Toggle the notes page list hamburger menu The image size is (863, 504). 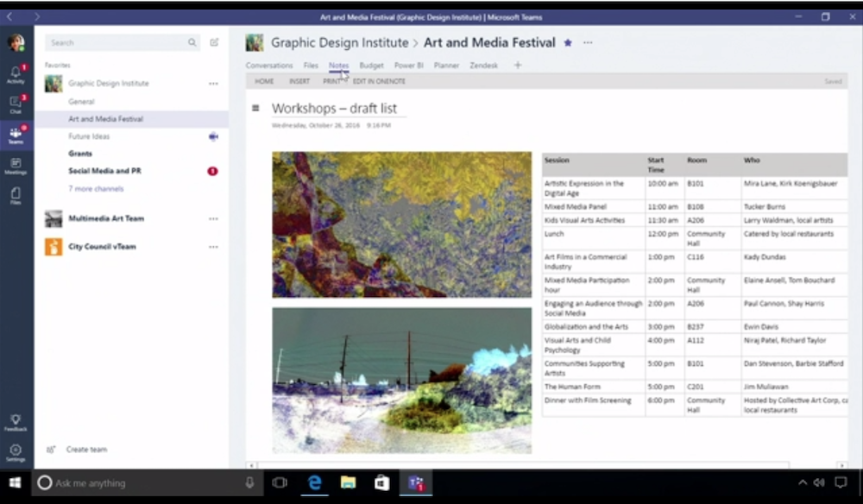point(255,108)
